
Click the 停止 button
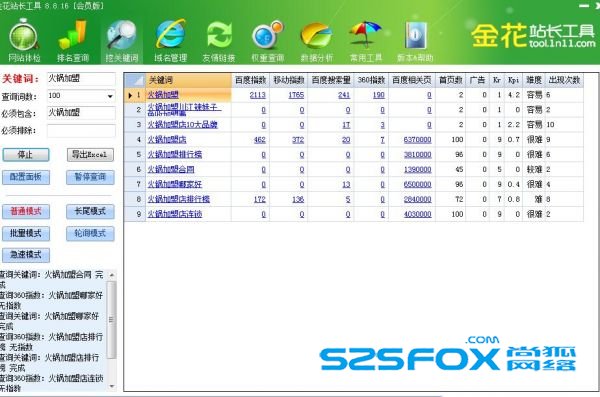click(26, 155)
